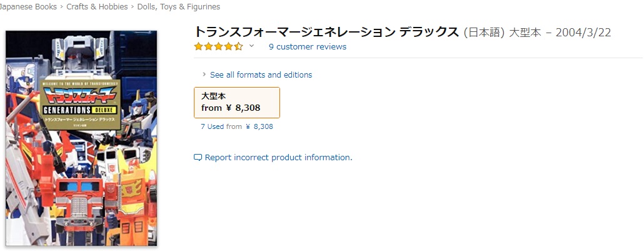Enlarge the Transformers book cover image
This screenshot has height=251, width=644.
pyautogui.click(x=81, y=138)
